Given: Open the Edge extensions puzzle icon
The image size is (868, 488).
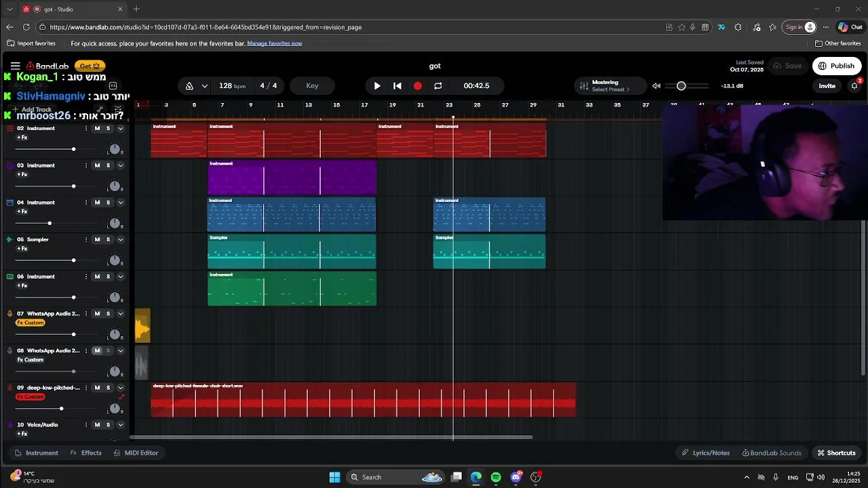Looking at the screenshot, I should point(738,27).
